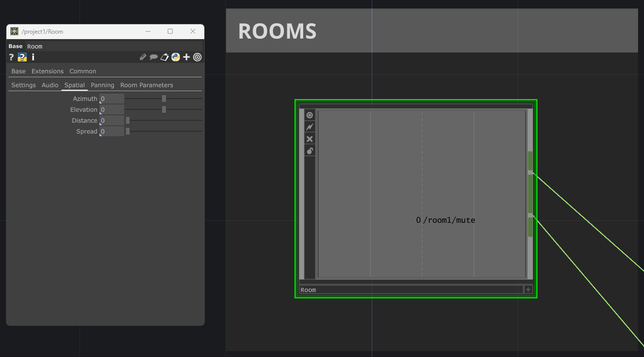Open the Python help icon
644x357 pixels.
pos(22,57)
